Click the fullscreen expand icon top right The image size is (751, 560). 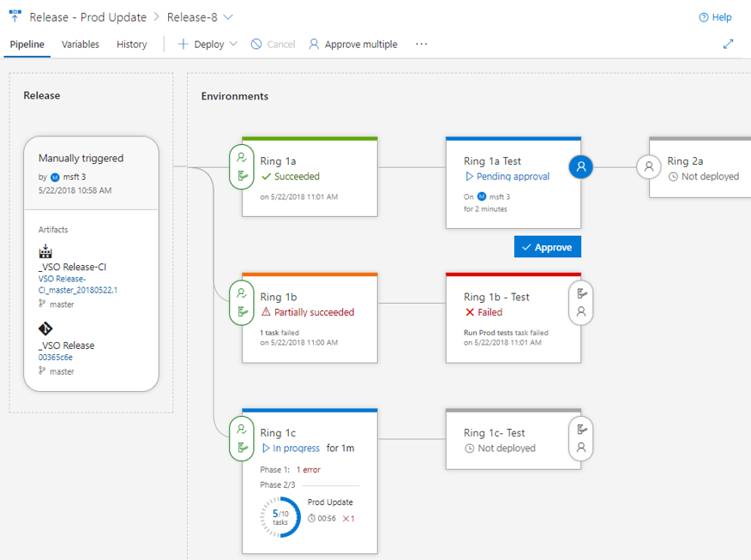click(729, 43)
